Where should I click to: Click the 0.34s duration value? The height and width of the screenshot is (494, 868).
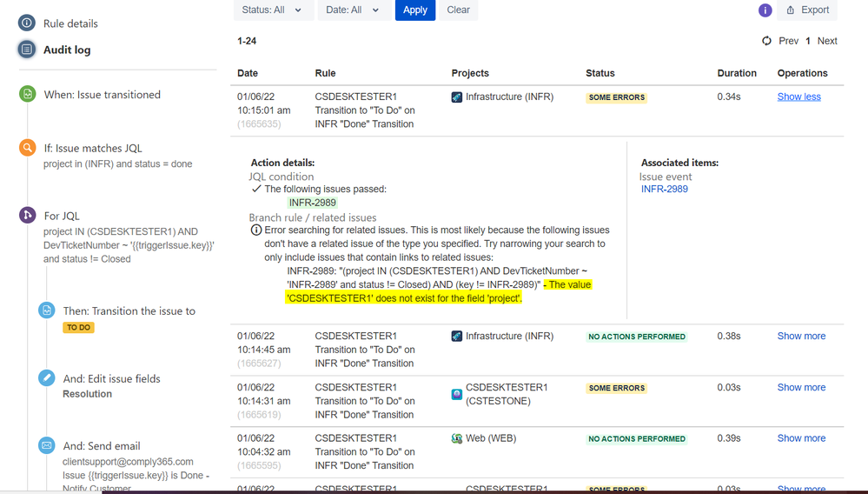click(728, 97)
